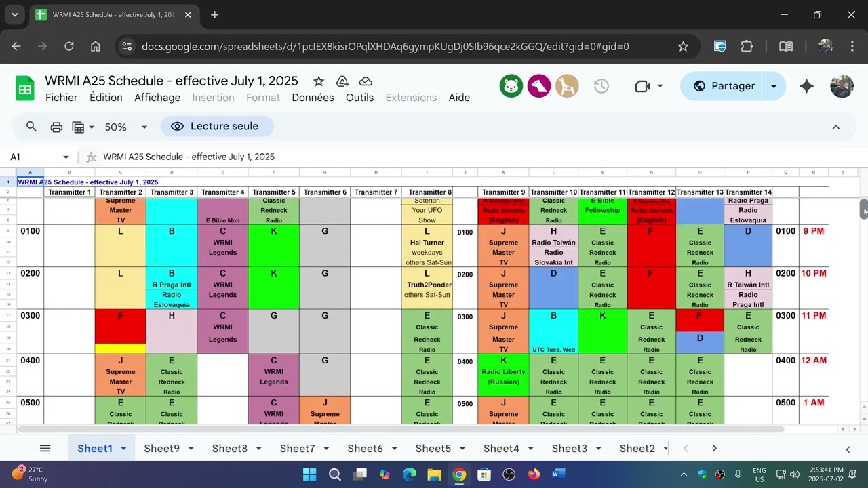Viewport: 868px width, 488px height.
Task: Open Sheet5 tab options arrow
Action: pyautogui.click(x=462, y=448)
